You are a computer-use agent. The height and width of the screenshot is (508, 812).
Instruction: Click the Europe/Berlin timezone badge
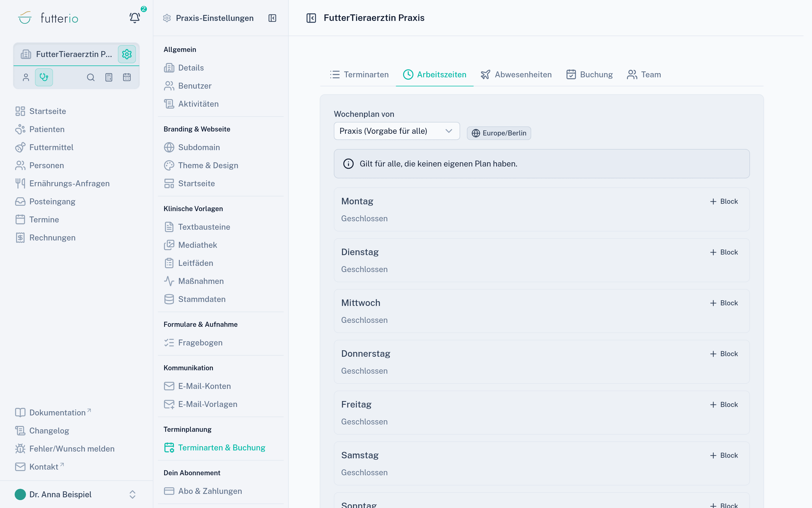click(x=499, y=133)
